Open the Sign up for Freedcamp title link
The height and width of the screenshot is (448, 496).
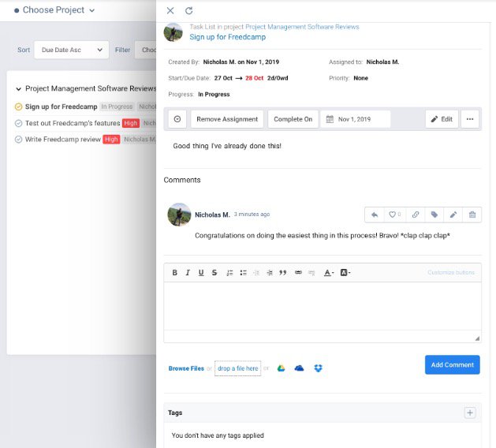pos(227,37)
